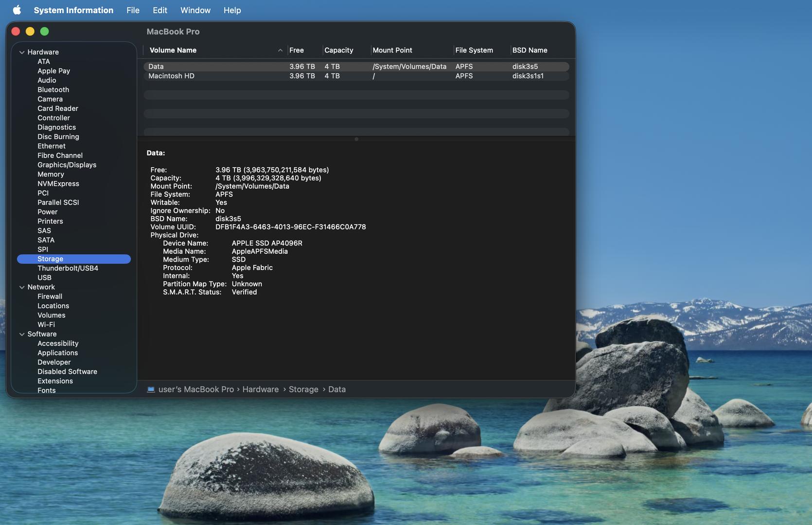Click Storage in the path bar
812x525 pixels.
pos(303,389)
